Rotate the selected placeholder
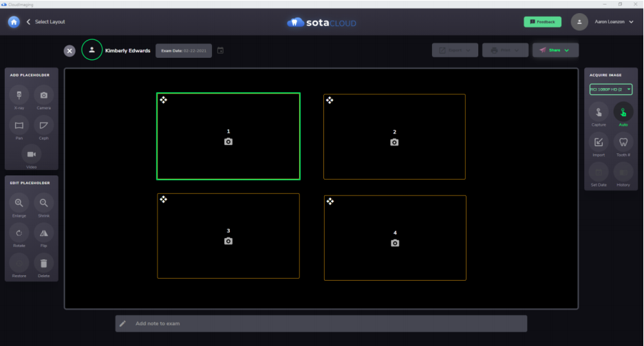 (x=19, y=233)
